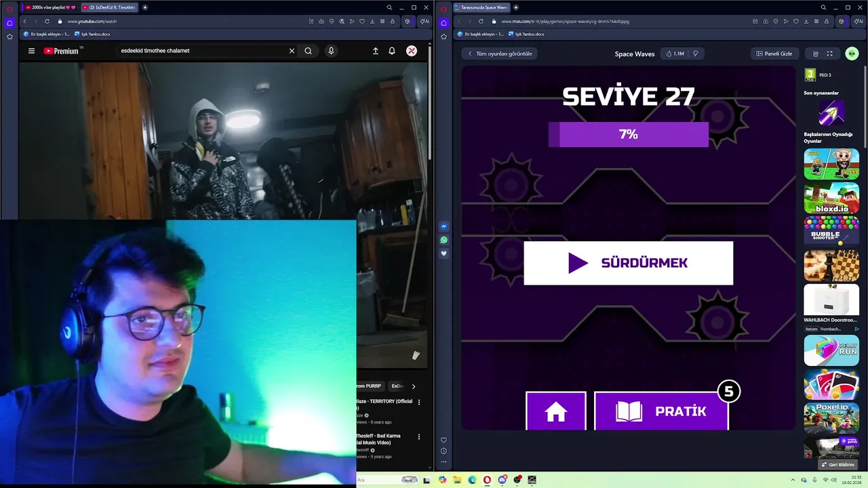
Task: Open last-played Space Waves thumbnail
Action: (831, 113)
